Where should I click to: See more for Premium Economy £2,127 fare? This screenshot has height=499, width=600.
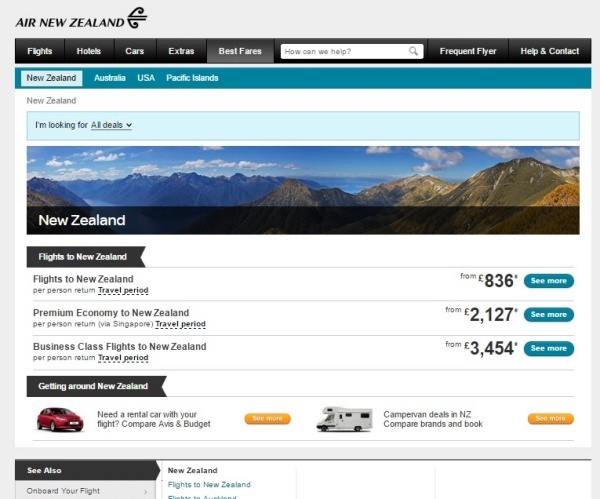pyautogui.click(x=548, y=314)
